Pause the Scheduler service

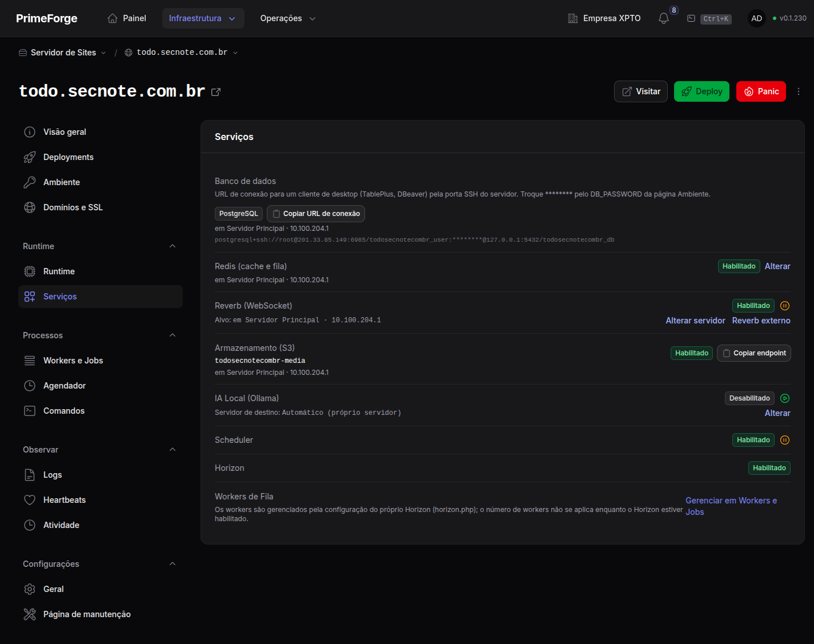785,440
